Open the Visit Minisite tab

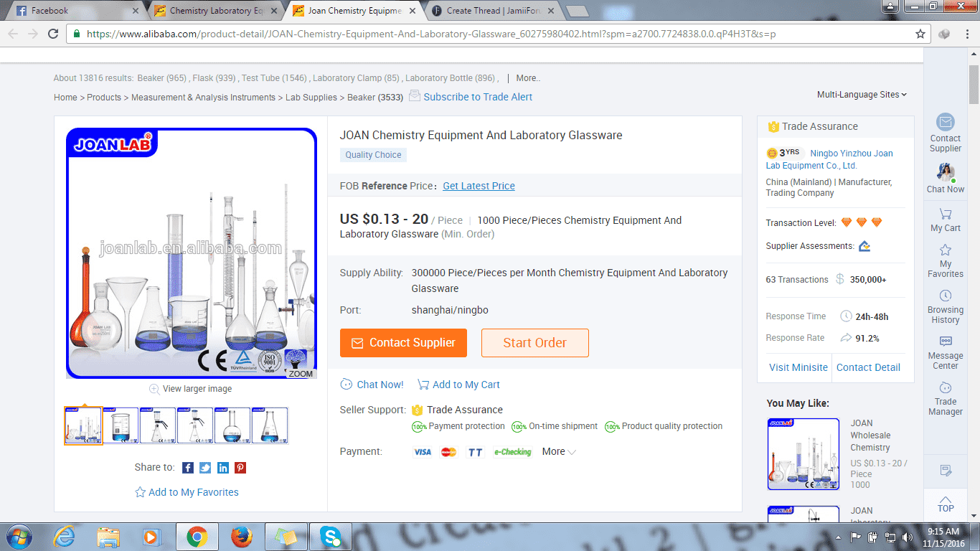(798, 367)
